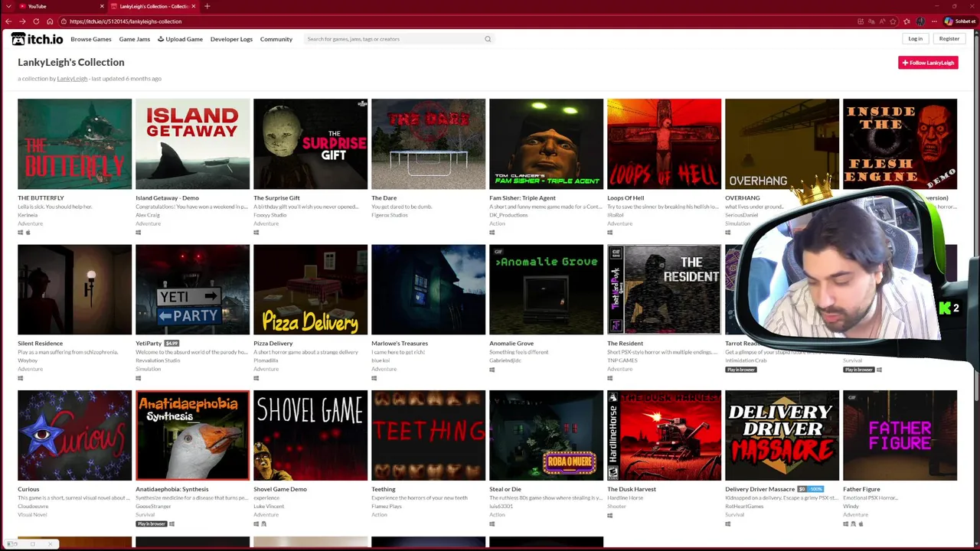Image resolution: width=980 pixels, height=551 pixels.
Task: Click the browser forward arrow
Action: 22,21
